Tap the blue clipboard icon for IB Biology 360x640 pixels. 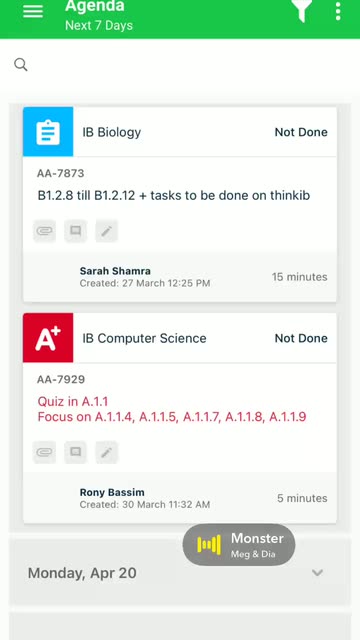(x=48, y=132)
